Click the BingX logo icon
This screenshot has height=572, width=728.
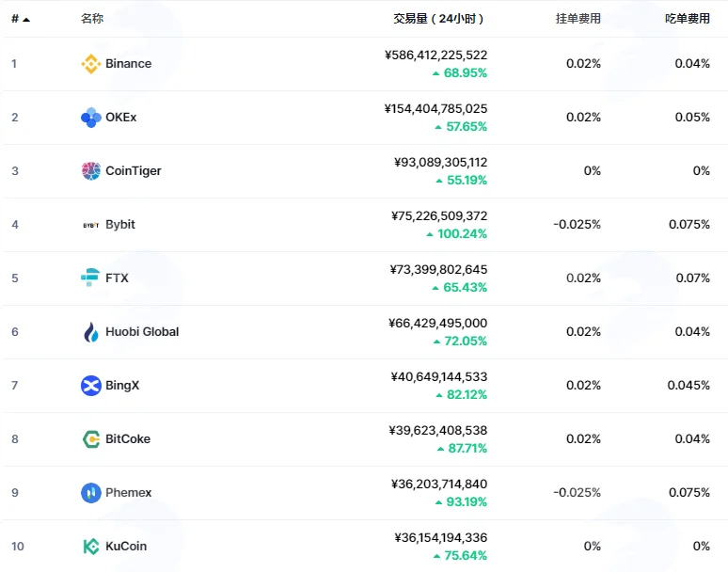[91, 386]
